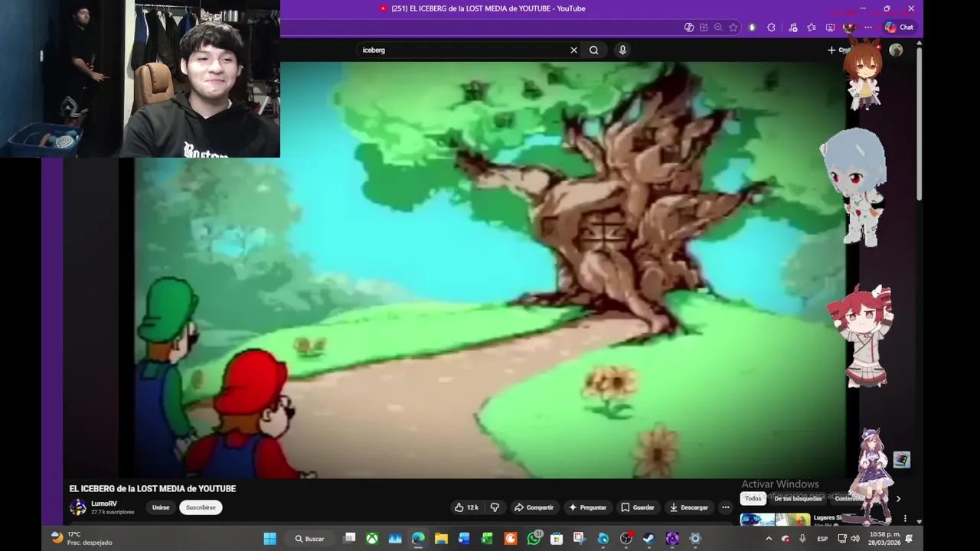Open the clock showing 10:58 p. m.
This screenshot has width=980, height=551.
pyautogui.click(x=884, y=539)
